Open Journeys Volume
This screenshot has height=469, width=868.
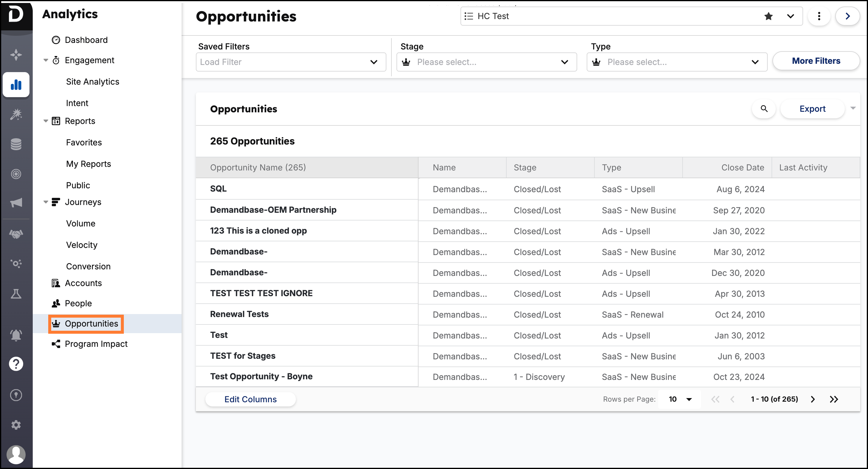coord(81,223)
